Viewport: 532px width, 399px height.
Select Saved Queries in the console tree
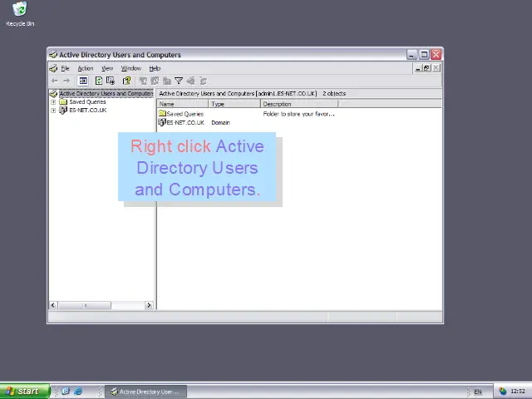coord(87,101)
